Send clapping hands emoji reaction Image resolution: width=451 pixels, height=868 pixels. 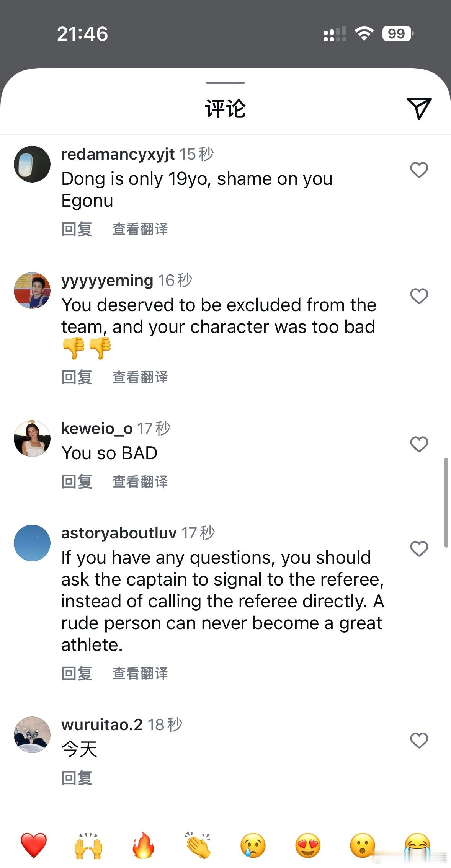point(198,845)
